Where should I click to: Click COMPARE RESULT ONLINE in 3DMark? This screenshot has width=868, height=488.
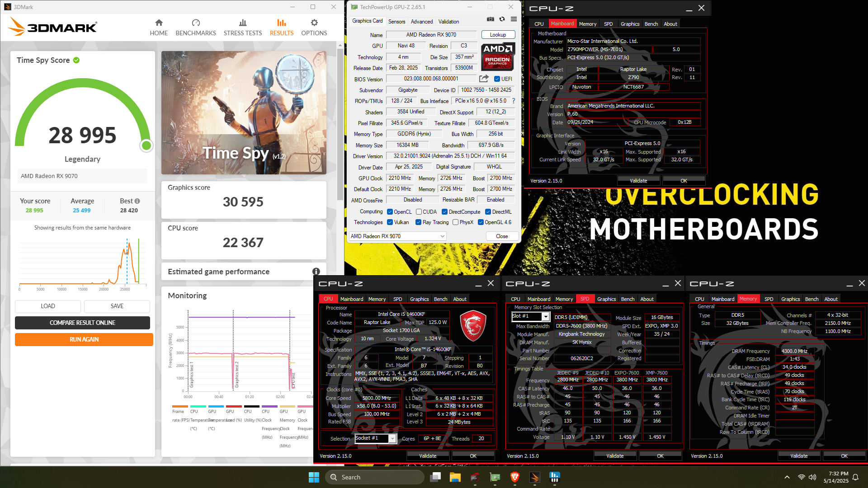pos(82,323)
